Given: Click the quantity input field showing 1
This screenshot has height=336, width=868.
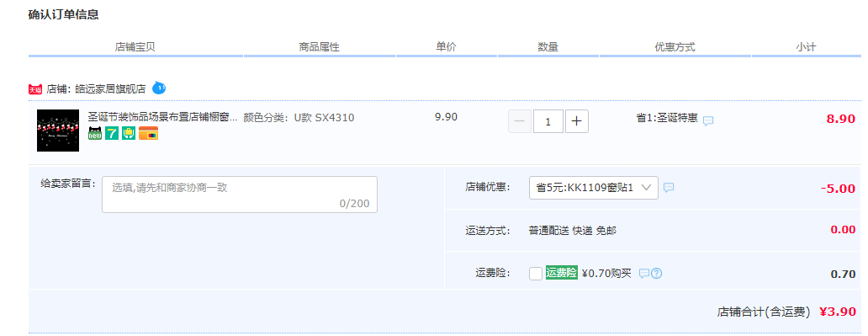Looking at the screenshot, I should [548, 121].
